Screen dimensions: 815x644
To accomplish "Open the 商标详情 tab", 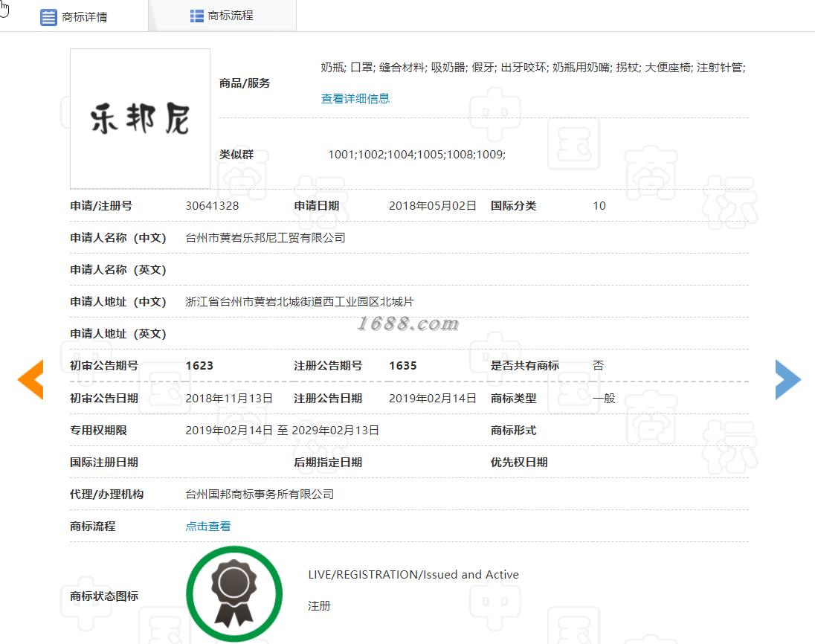I will coord(74,16).
